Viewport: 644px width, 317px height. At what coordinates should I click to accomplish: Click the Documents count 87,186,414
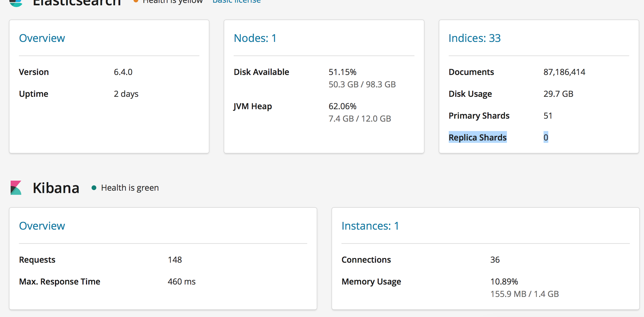pos(564,72)
